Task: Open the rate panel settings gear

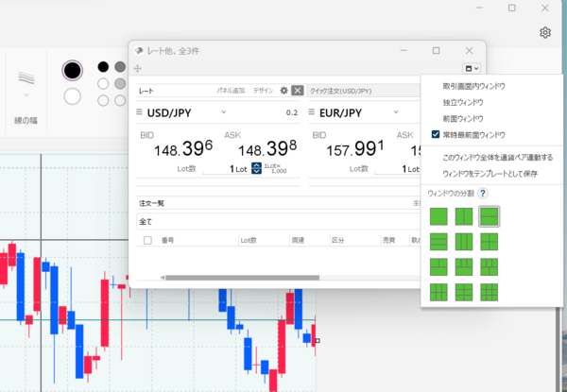Action: (283, 91)
